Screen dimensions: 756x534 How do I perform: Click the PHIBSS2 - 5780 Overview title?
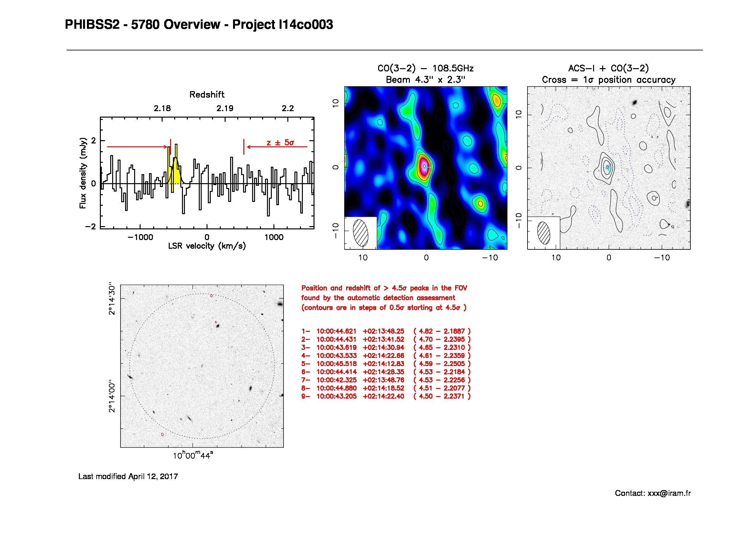pos(198,25)
